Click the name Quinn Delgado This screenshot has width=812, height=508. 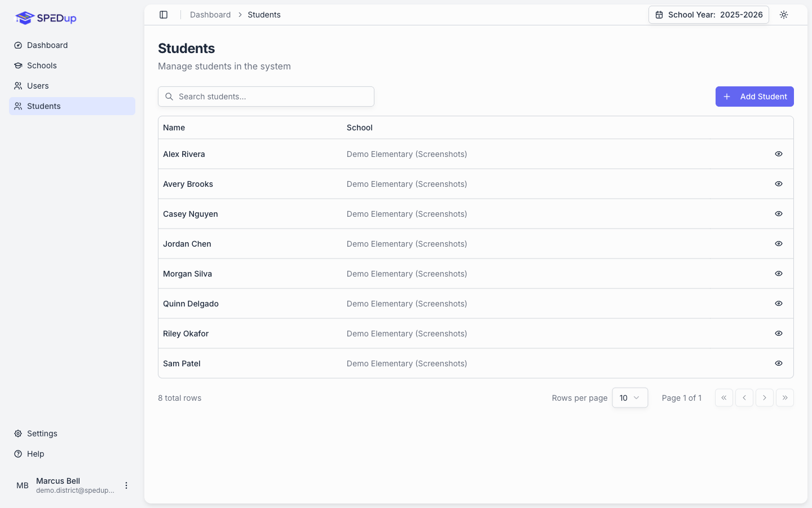(191, 304)
